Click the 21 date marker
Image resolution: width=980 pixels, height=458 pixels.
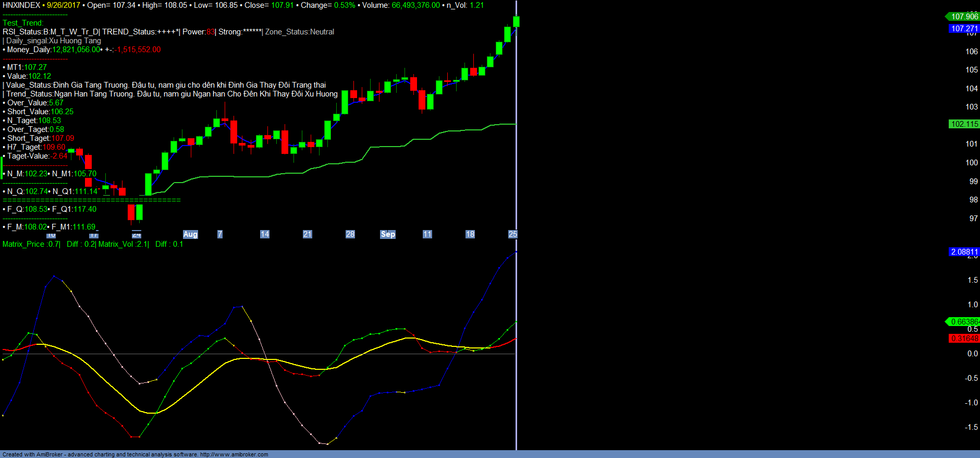pos(308,234)
